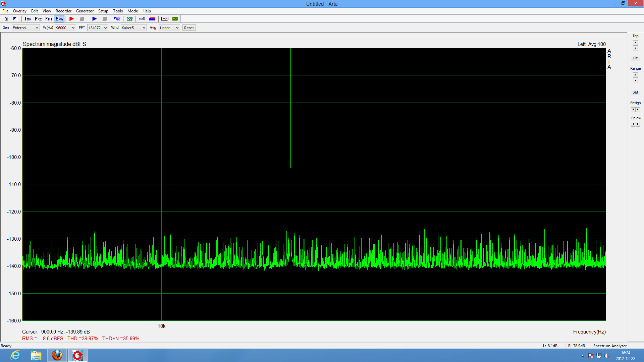Image resolution: width=644 pixels, height=362 pixels.
Task: Open the Help menu
Action: [x=147, y=11]
